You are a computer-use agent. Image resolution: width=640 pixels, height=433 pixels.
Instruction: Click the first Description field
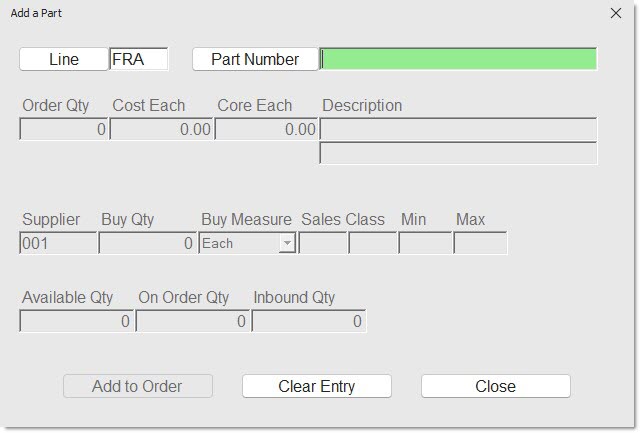tap(458, 129)
